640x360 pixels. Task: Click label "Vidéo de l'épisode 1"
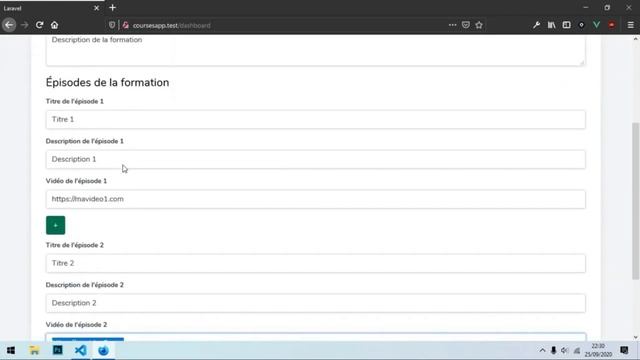coord(76,181)
